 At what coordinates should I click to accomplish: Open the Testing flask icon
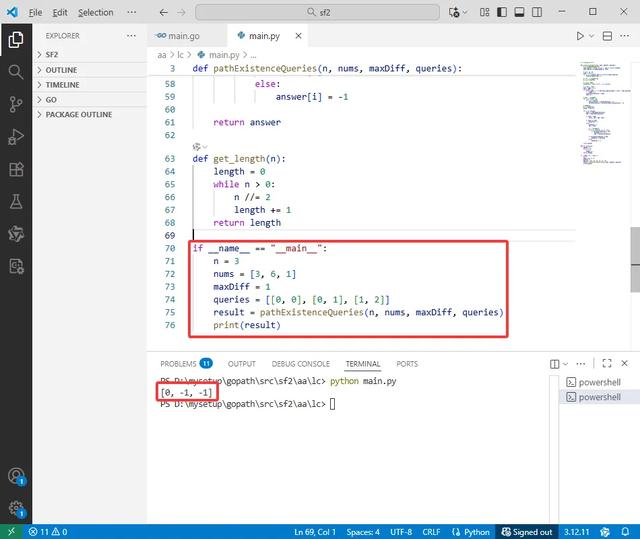[x=16, y=201]
